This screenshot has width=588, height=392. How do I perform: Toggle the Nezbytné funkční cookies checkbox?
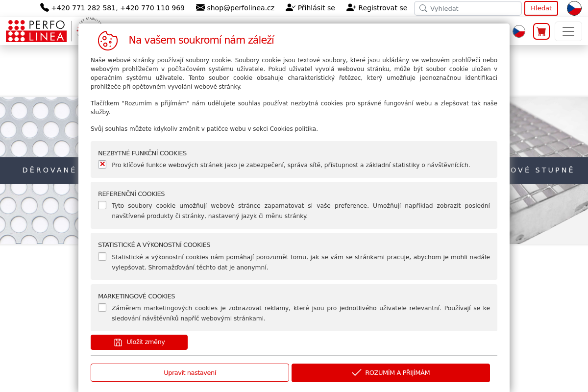tap(102, 164)
